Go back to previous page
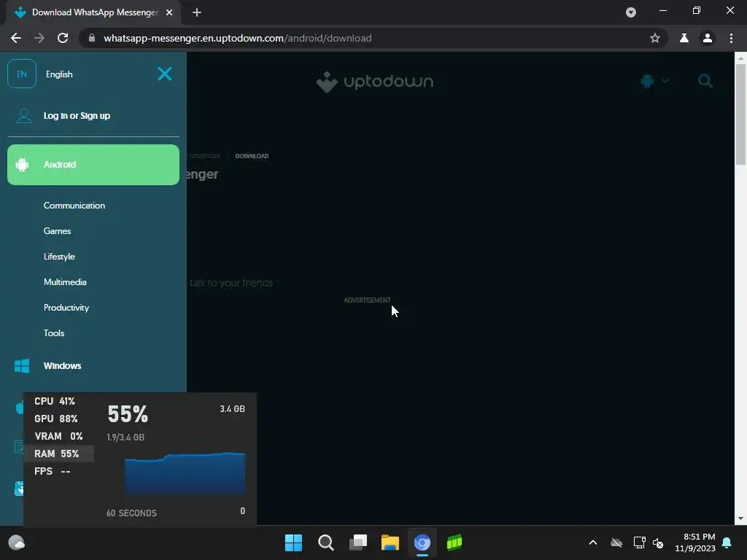This screenshot has width=747, height=560. tap(16, 38)
